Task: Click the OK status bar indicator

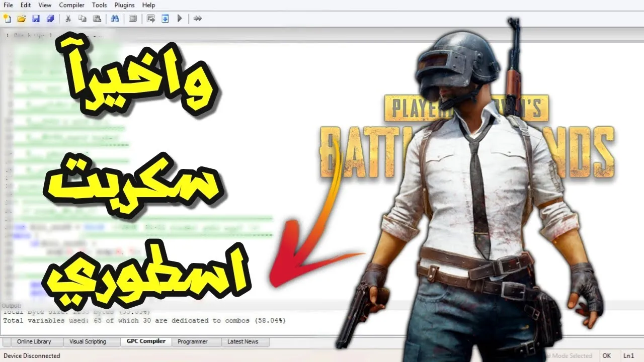Action: coord(607,356)
